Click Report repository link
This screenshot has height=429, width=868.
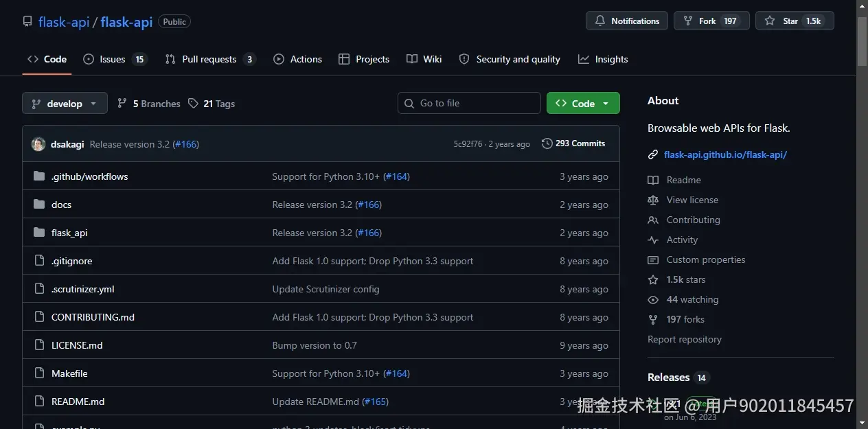click(685, 339)
